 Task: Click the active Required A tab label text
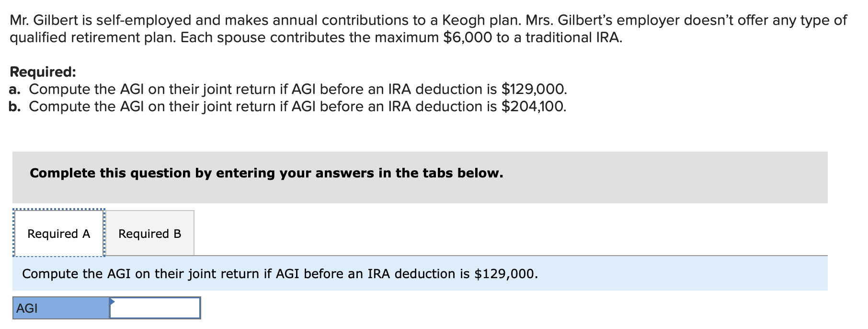58,234
